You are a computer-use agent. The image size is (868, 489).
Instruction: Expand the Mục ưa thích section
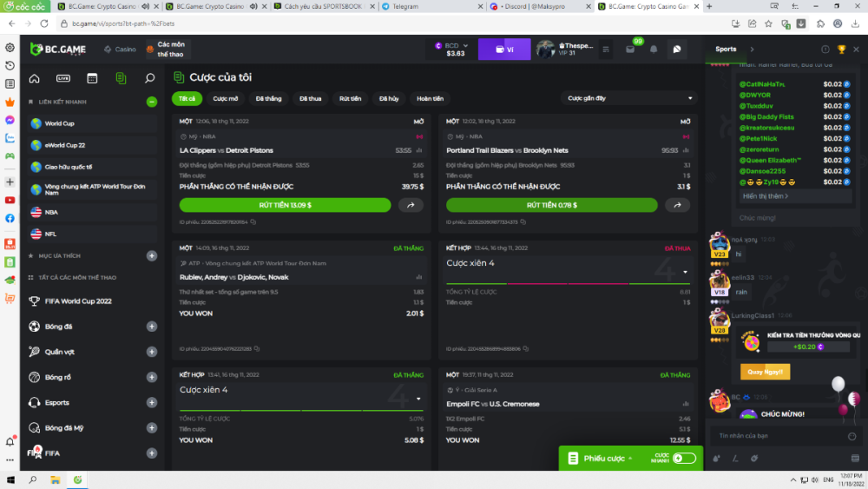(152, 255)
